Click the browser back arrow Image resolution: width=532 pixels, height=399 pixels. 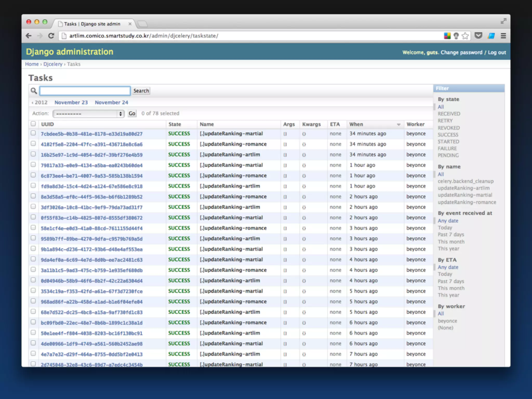click(x=29, y=36)
